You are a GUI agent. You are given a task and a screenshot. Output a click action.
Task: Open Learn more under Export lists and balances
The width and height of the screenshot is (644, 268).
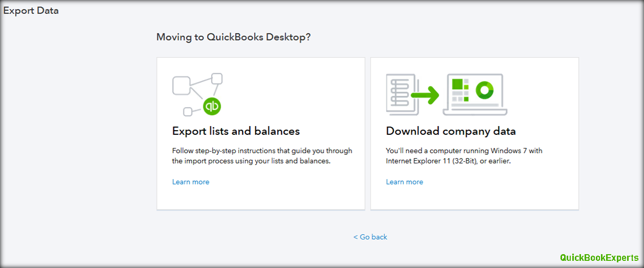191,182
